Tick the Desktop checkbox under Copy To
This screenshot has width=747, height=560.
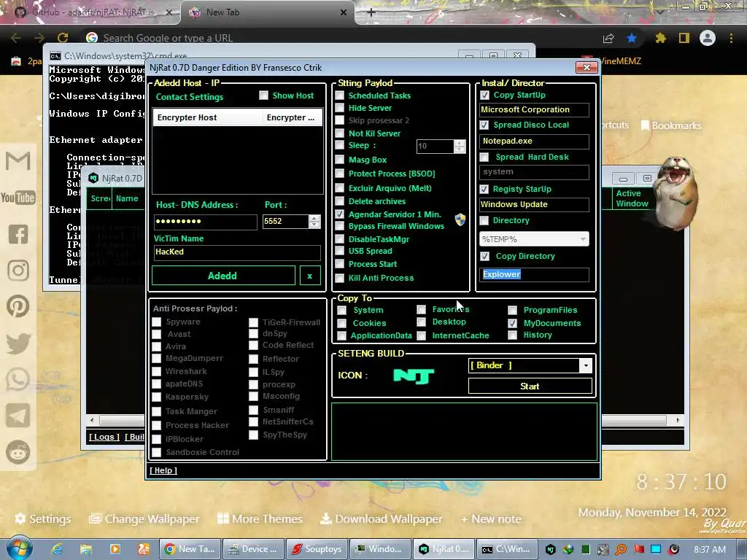(x=421, y=322)
